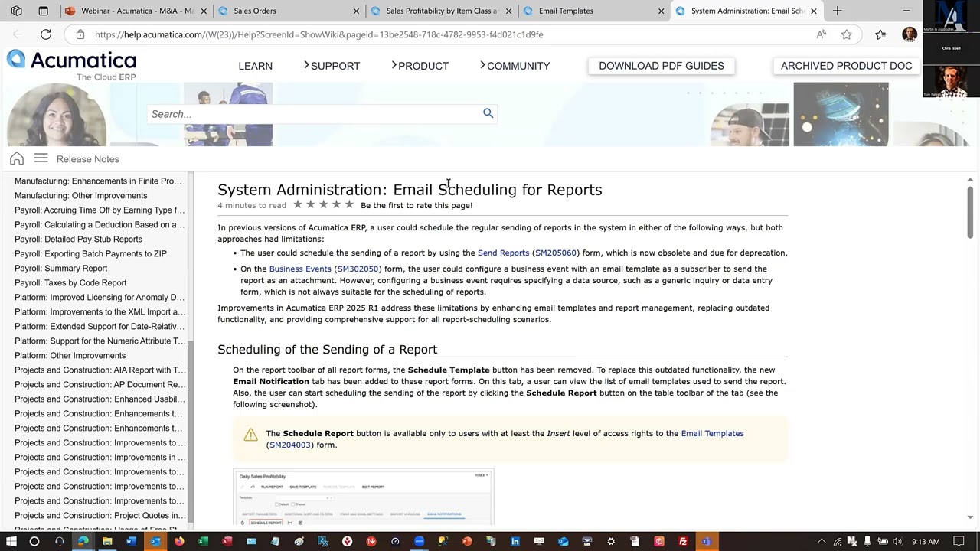Open Excel from the taskbar

tap(203, 542)
